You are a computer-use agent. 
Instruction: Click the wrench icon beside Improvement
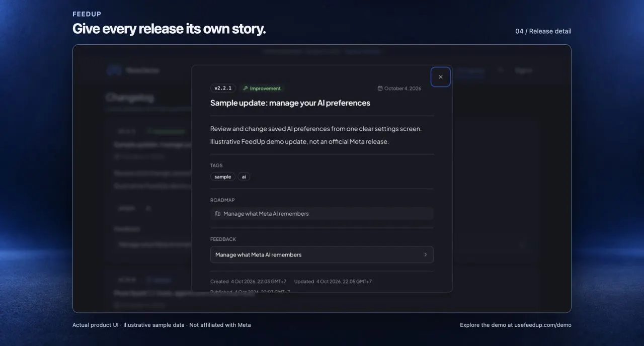tap(246, 89)
